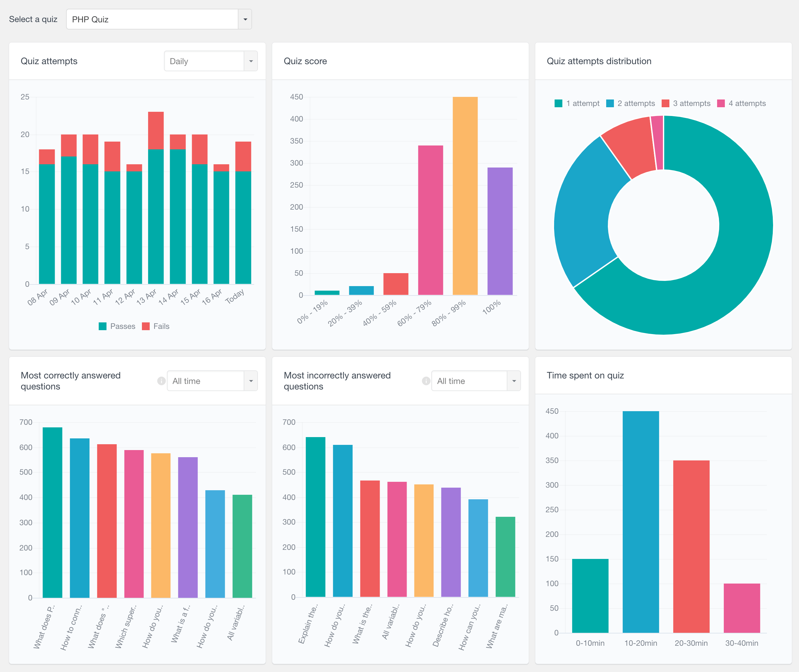Open the Daily period dropdown in Quiz attempts

click(x=211, y=61)
